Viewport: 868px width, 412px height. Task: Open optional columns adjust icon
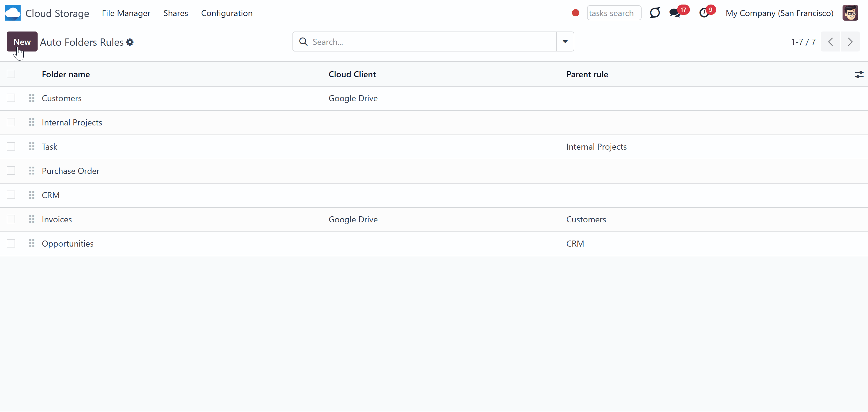coord(859,75)
